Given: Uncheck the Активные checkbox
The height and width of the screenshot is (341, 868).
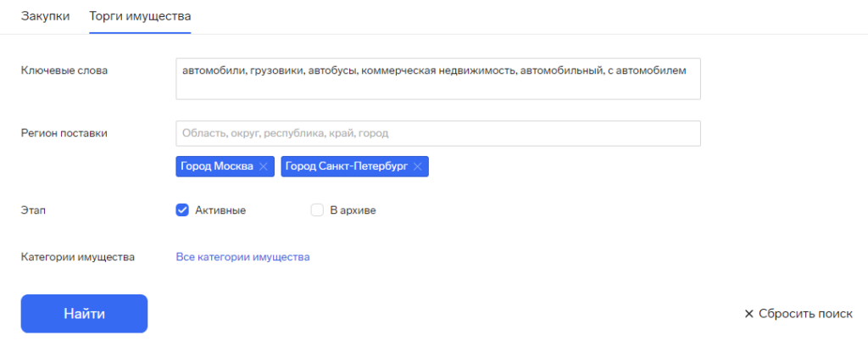Looking at the screenshot, I should 181,210.
